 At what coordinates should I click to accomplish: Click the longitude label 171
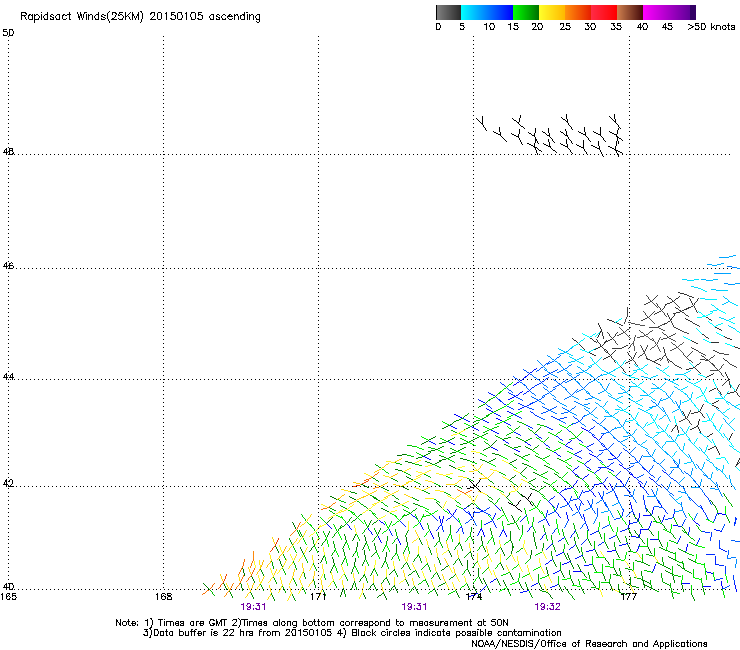pos(318,597)
